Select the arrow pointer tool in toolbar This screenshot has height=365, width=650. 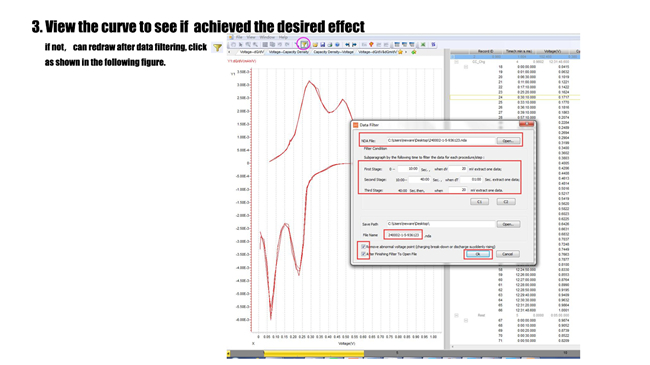point(240,44)
